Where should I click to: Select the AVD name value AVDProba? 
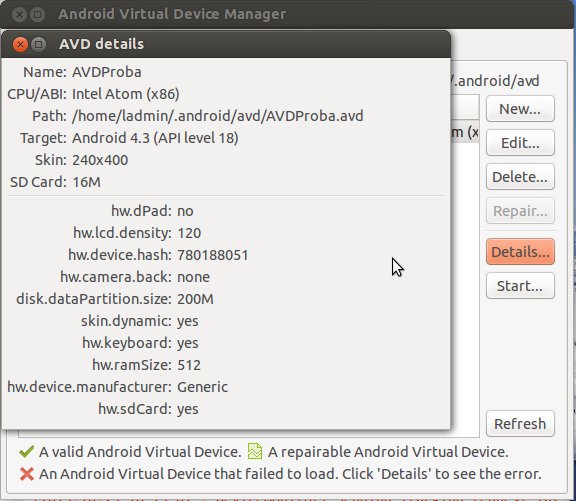click(x=107, y=72)
